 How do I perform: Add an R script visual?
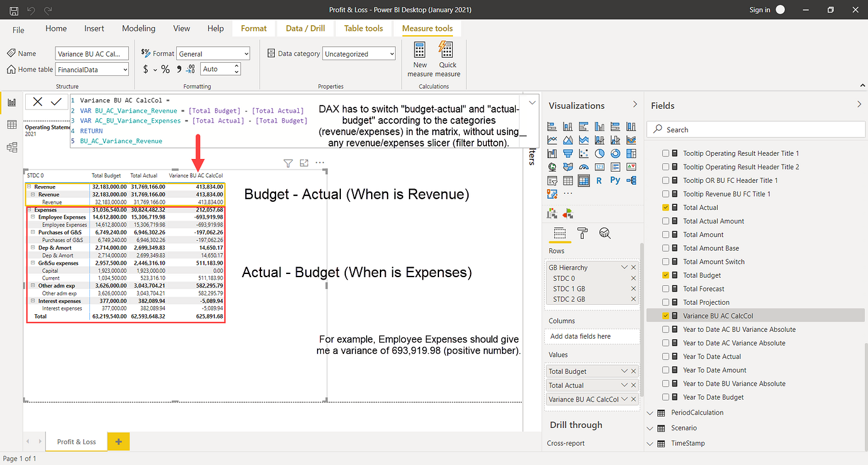point(599,180)
